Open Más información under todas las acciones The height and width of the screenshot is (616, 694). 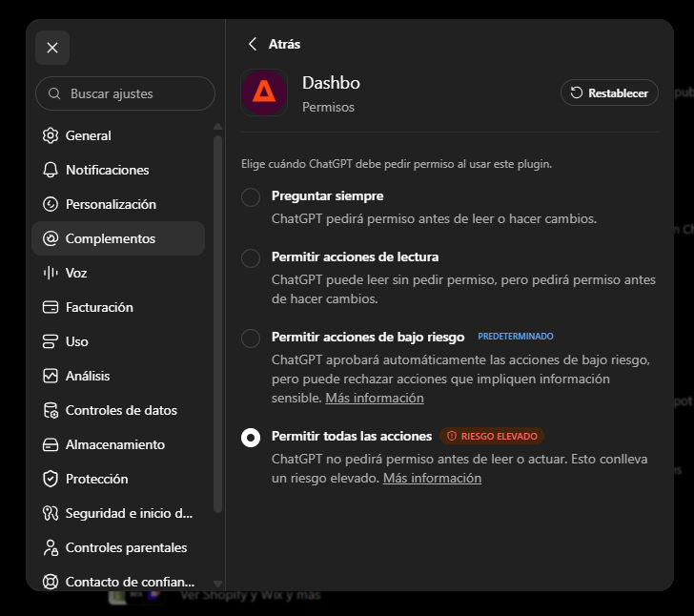click(x=432, y=479)
